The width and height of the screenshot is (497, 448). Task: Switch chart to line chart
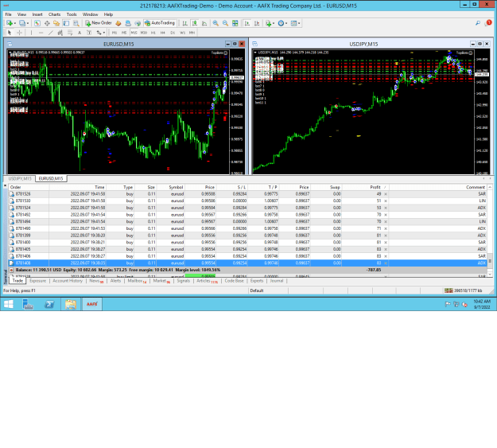(x=204, y=23)
